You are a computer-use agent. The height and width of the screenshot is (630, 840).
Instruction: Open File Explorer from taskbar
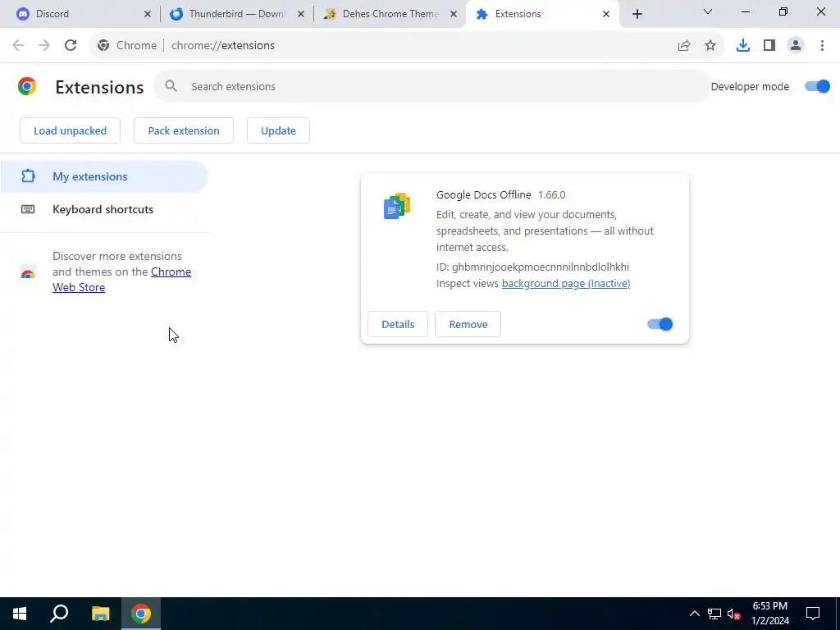[x=100, y=614]
